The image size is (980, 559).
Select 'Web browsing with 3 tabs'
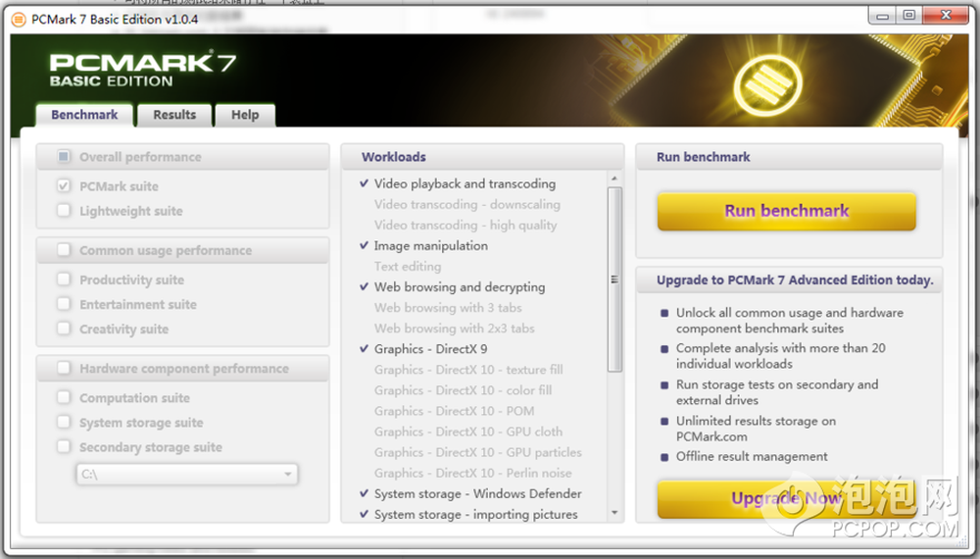448,308
